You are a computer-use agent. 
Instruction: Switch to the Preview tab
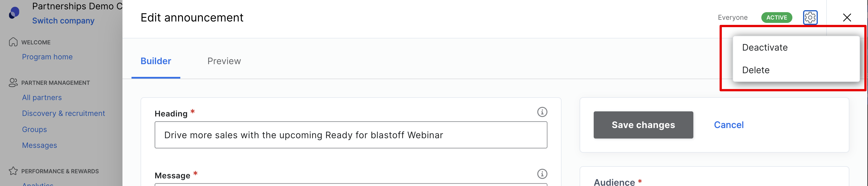click(x=224, y=61)
